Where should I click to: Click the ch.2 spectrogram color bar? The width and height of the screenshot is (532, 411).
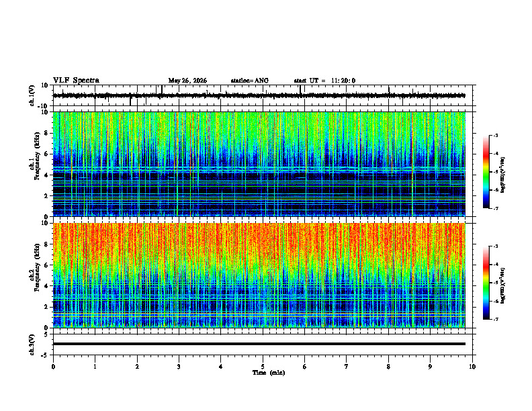(486, 283)
